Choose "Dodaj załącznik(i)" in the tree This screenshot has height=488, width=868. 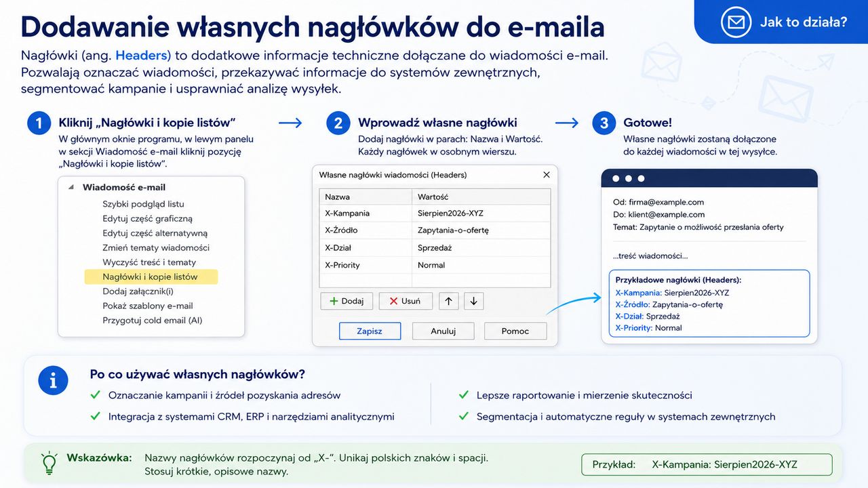point(138,291)
